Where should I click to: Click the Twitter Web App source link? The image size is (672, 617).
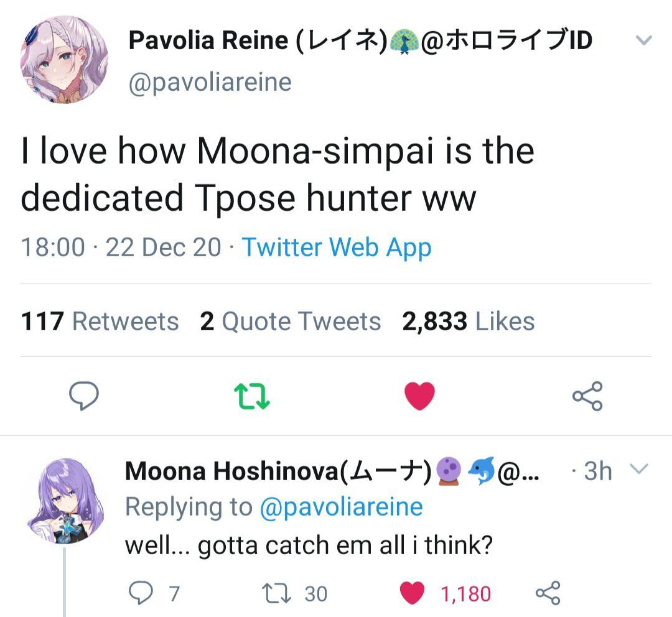click(x=336, y=247)
